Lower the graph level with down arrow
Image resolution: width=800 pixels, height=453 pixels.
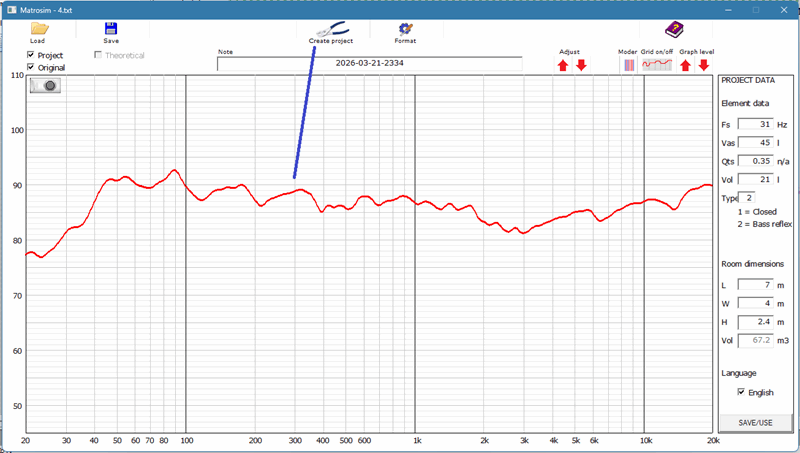pyautogui.click(x=704, y=65)
